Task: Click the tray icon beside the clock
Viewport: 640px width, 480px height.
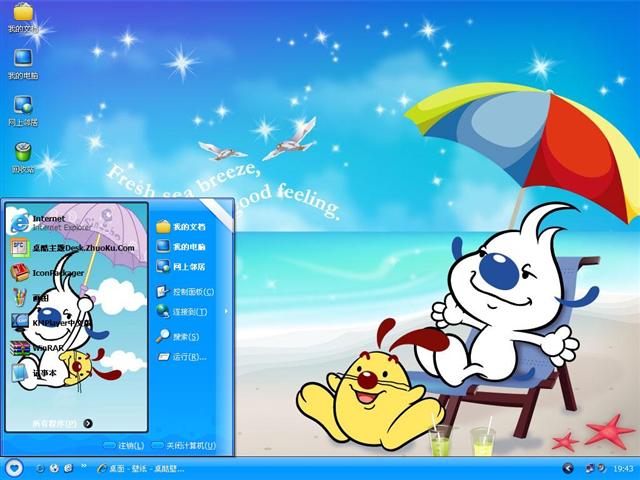Action: pyautogui.click(x=601, y=468)
